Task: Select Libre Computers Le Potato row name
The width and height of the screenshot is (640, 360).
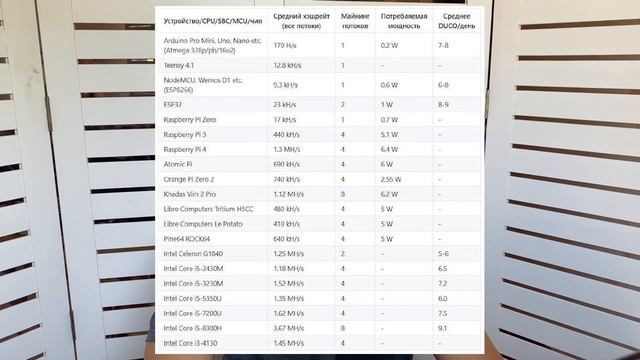Action: (x=203, y=224)
